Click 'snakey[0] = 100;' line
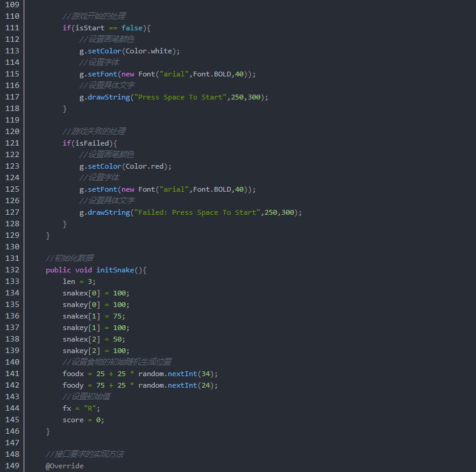The width and height of the screenshot is (476, 472). click(x=96, y=305)
